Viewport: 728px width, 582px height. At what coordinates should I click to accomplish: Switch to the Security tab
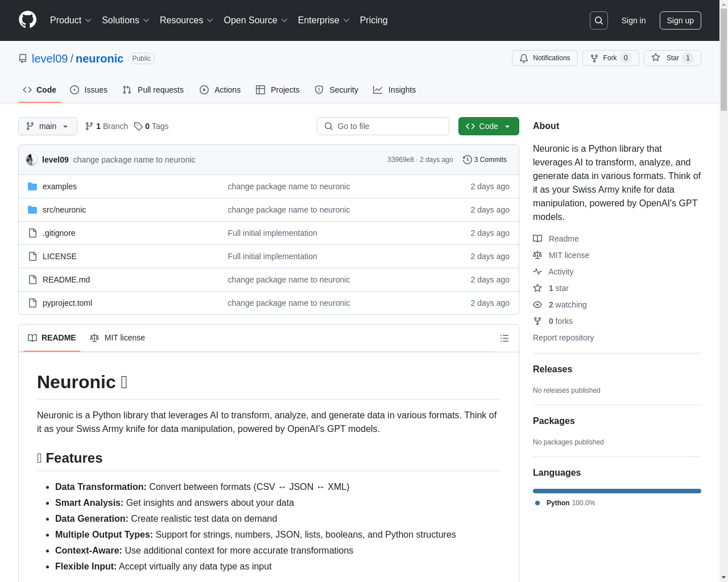(x=337, y=90)
